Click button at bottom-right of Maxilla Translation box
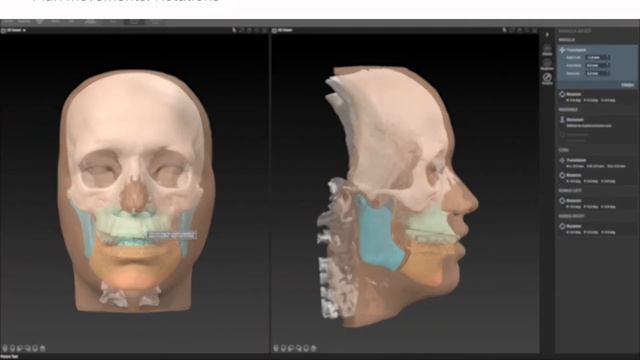640x360 pixels. pyautogui.click(x=627, y=85)
